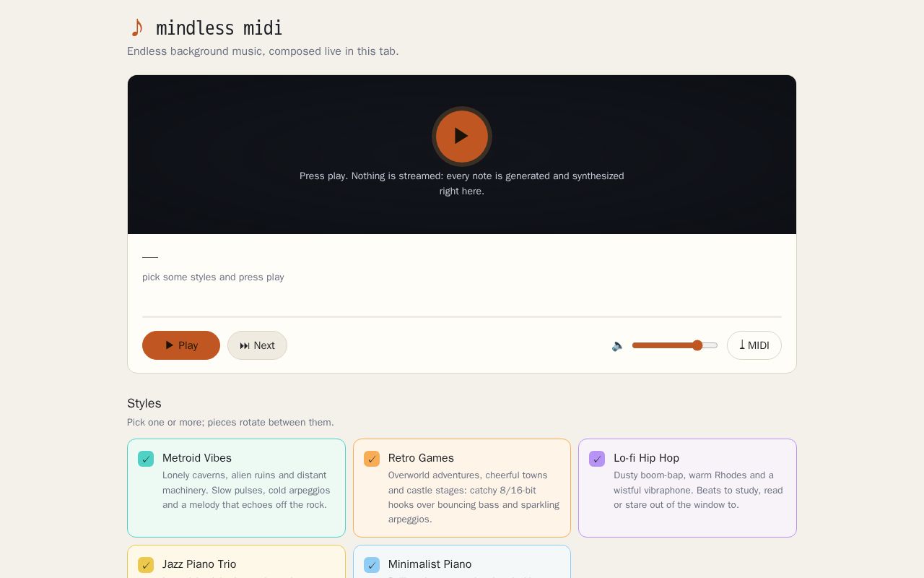Click the orange Play button

tap(181, 345)
